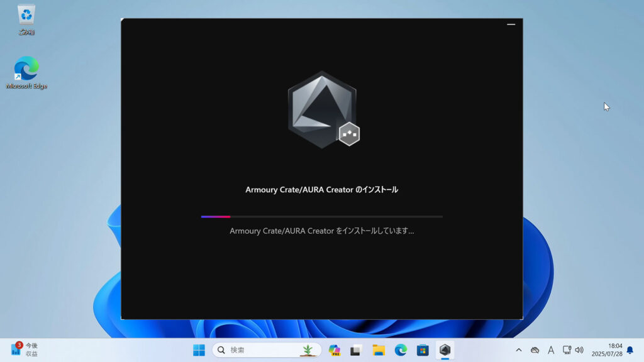Open File Explorer from taskbar
644x362 pixels.
tap(378, 350)
